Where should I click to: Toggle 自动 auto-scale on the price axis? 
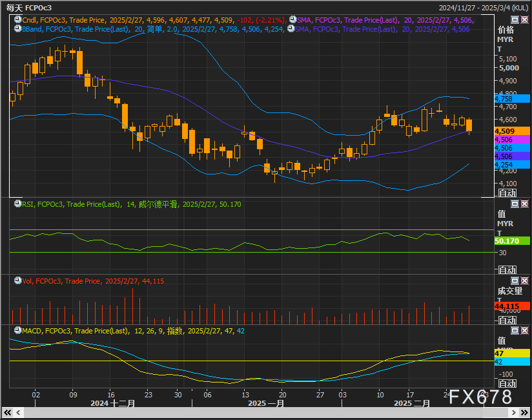click(x=507, y=193)
